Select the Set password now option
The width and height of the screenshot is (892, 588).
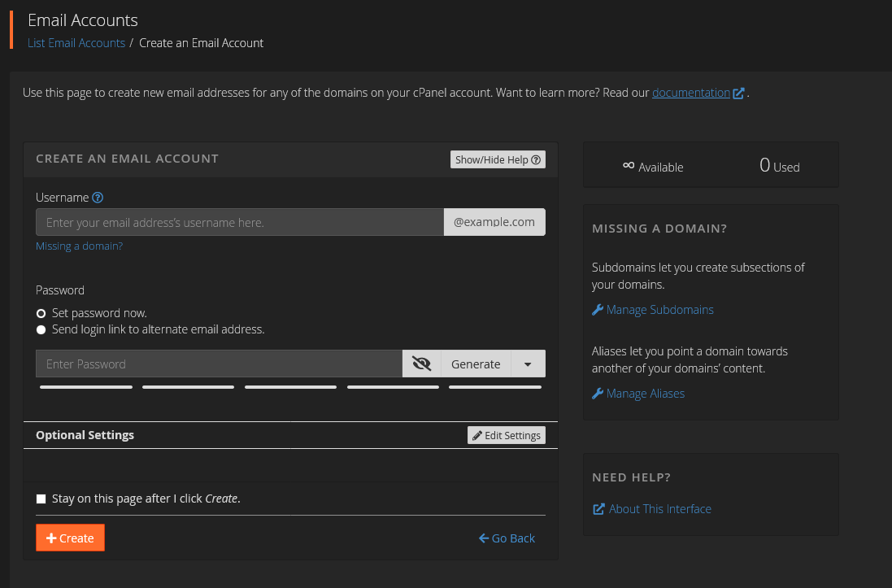pyautogui.click(x=41, y=313)
